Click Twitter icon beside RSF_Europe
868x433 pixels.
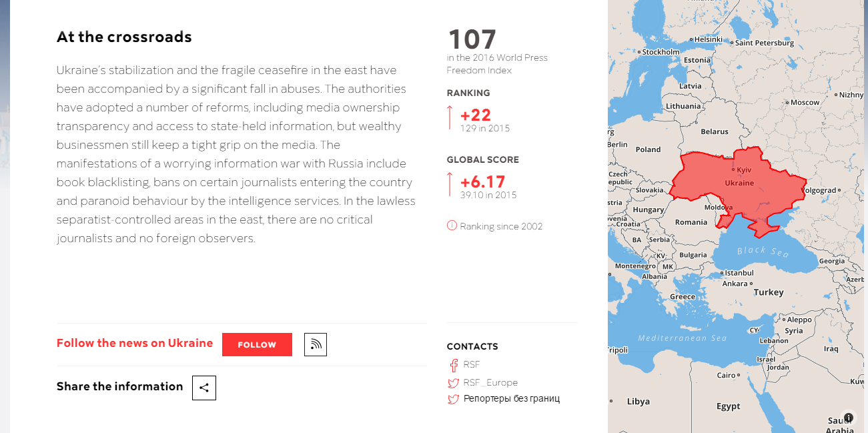tap(453, 383)
